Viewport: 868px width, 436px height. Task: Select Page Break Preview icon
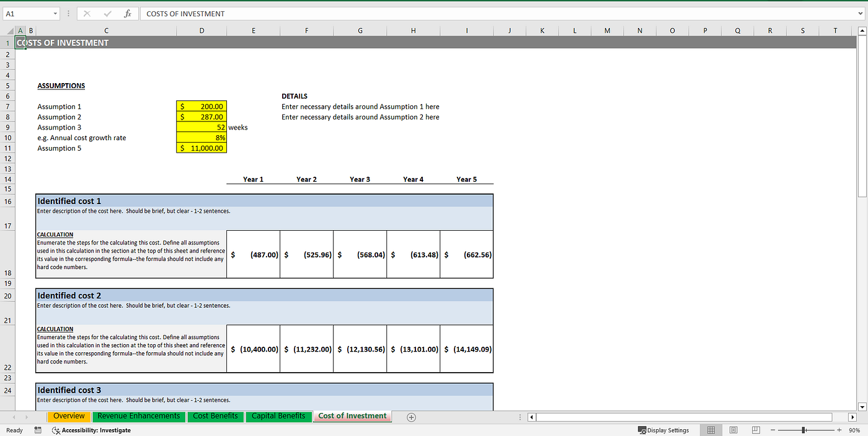click(755, 430)
